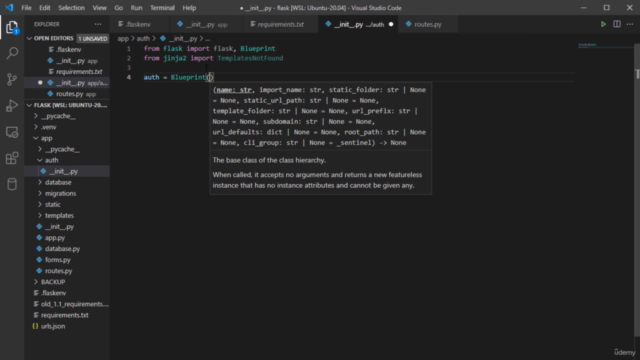Open Remote Explorer view
Screen dimensions: 640x360
[12, 132]
